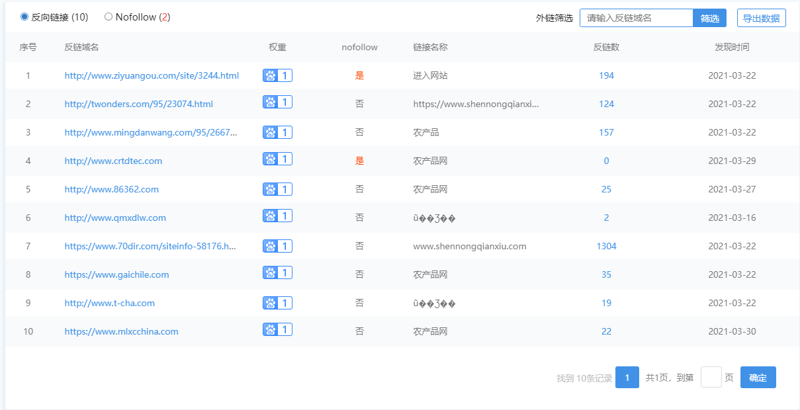
Task: Click the page number jump input box
Action: 711,377
